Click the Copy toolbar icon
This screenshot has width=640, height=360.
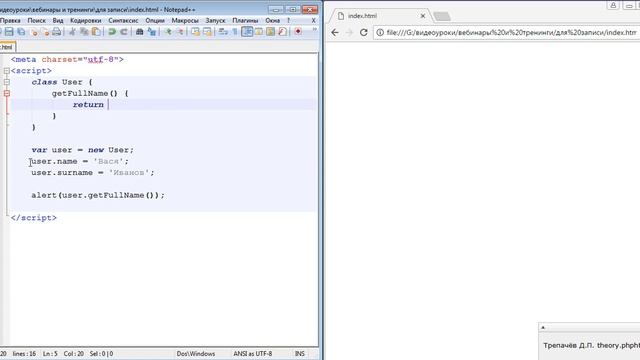point(84,31)
